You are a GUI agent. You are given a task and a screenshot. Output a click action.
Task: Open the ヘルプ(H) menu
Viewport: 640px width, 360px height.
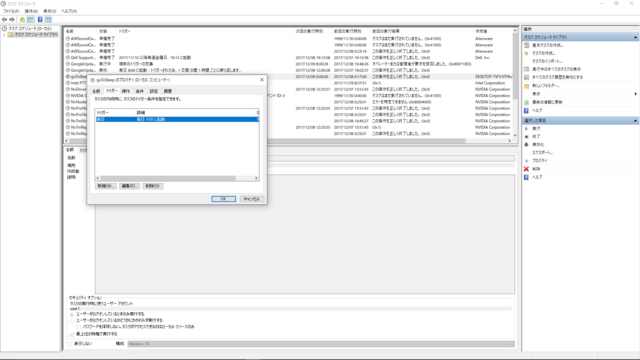pos(69,11)
